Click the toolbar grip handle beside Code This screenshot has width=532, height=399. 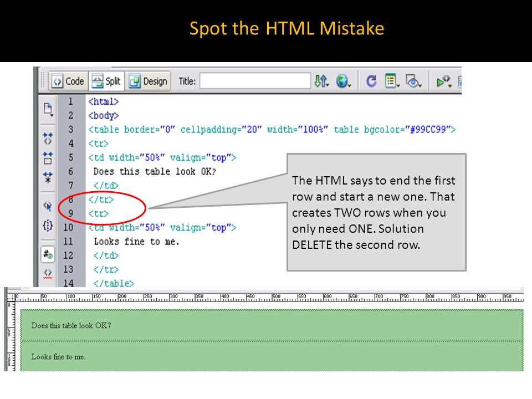coord(43,81)
